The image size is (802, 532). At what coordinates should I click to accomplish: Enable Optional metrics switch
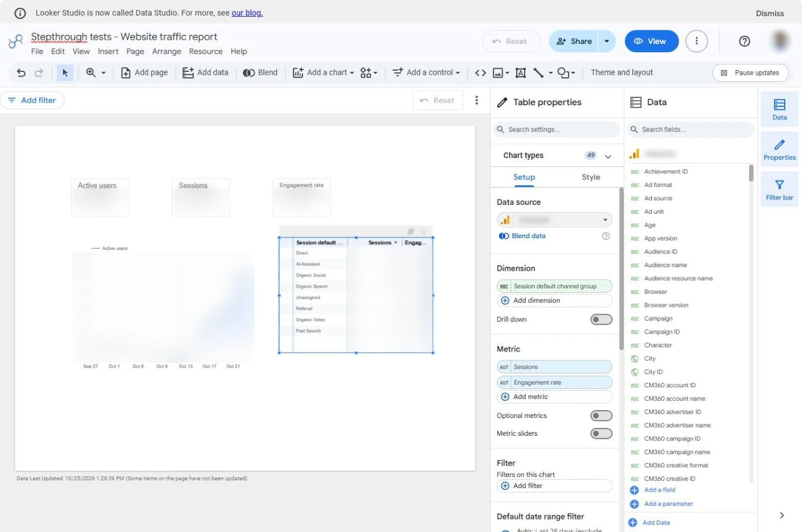[601, 416]
